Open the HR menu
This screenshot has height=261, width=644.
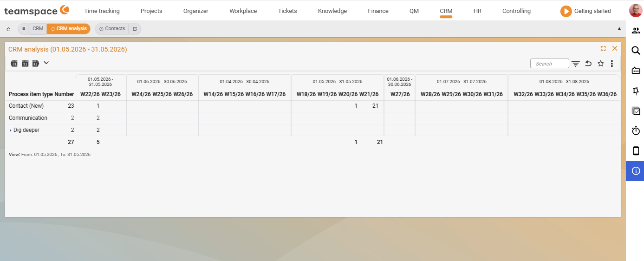coord(477,11)
